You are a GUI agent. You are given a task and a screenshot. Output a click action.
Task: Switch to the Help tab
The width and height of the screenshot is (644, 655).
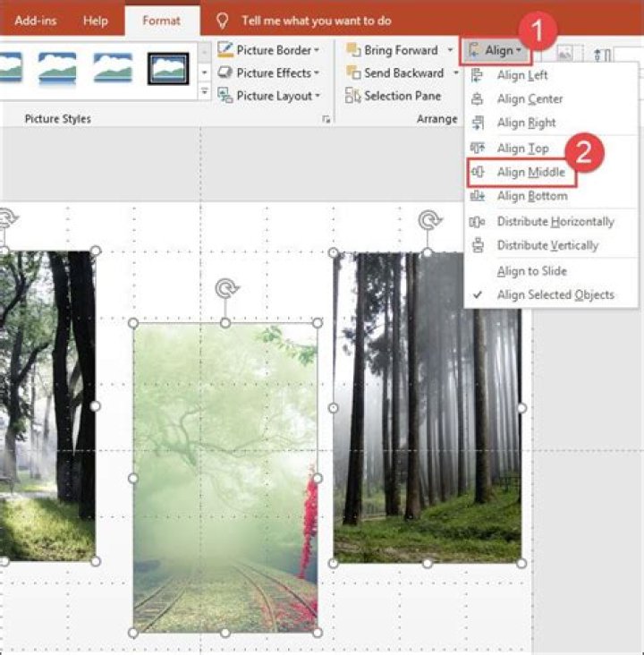pyautogui.click(x=95, y=21)
